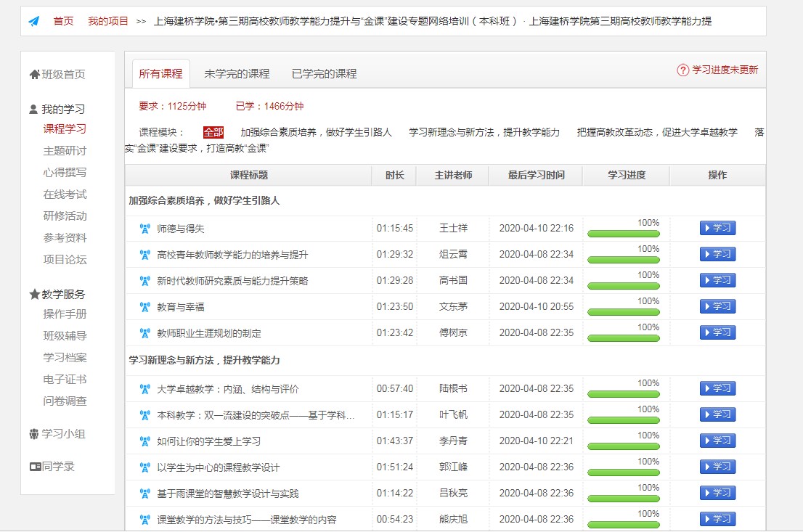Image resolution: width=803 pixels, height=532 pixels.
Task: Click the paper plane icon in breadcrumb
Action: point(34,21)
